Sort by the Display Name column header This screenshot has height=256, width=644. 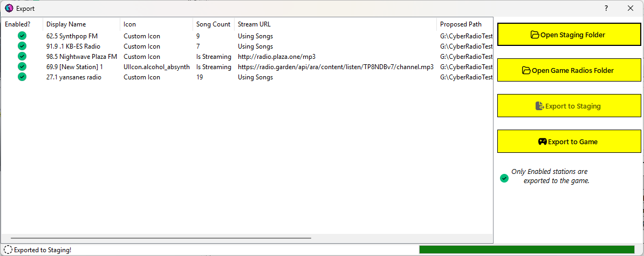[x=81, y=24]
